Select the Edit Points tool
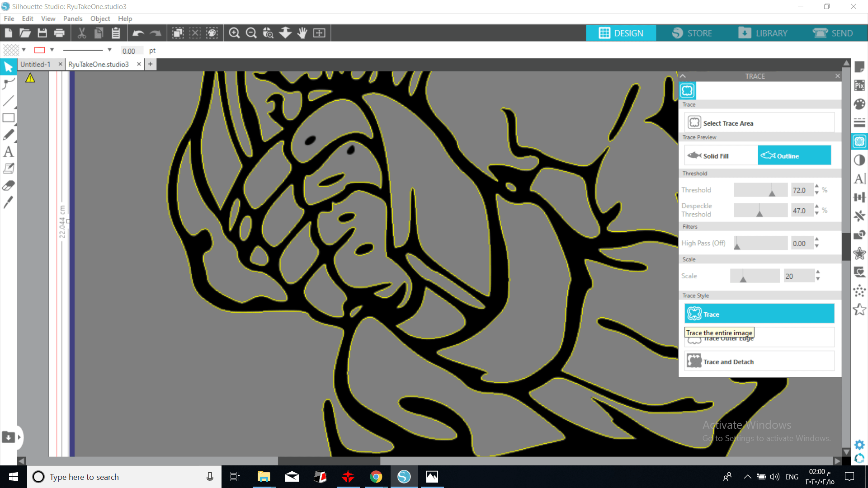 coord(8,84)
